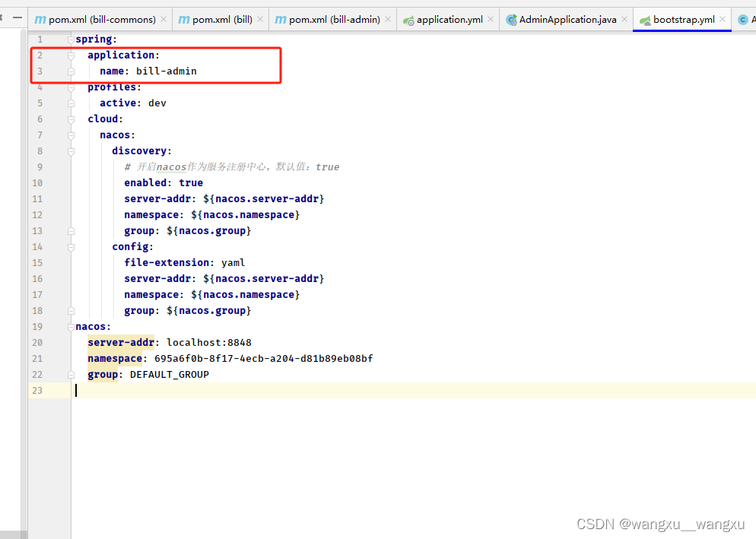Click the Maven icon on pom.xml (bill) tab
This screenshot has height=539, width=756.
click(184, 20)
